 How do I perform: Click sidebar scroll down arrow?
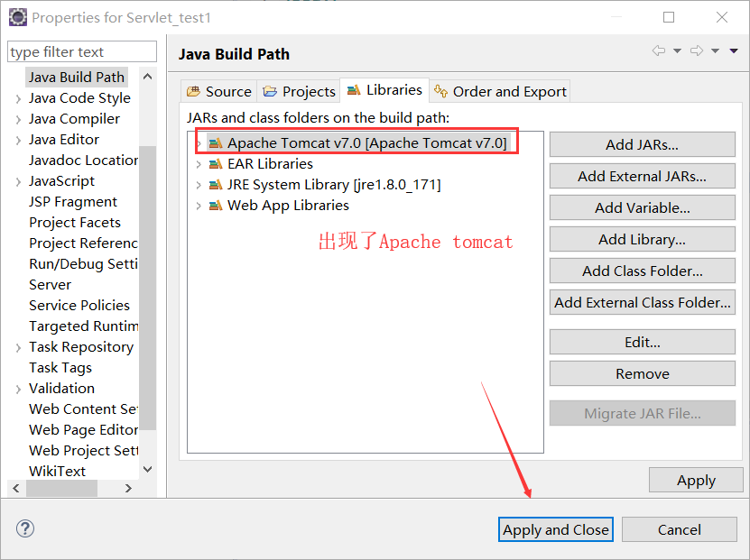point(147,469)
